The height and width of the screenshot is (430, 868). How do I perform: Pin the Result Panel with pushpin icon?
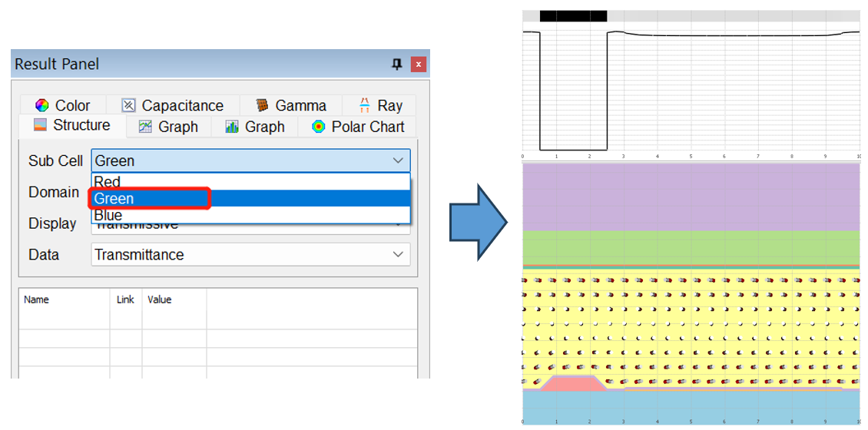397,64
